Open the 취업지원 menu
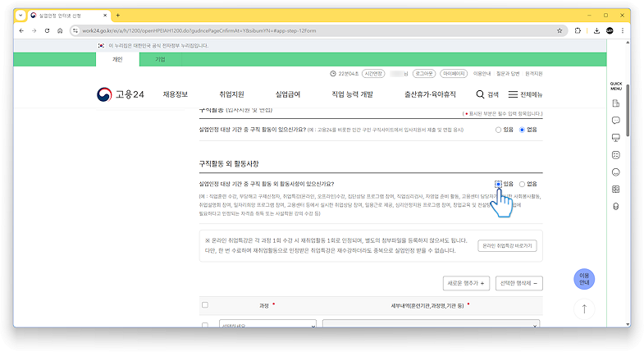644x352 pixels. pos(231,94)
